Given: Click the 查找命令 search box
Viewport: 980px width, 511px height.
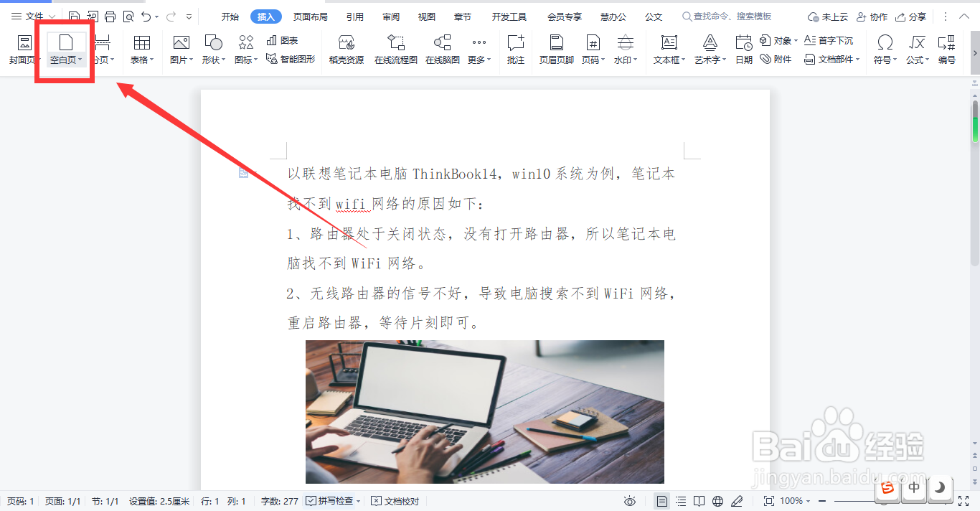Looking at the screenshot, I should (x=727, y=17).
